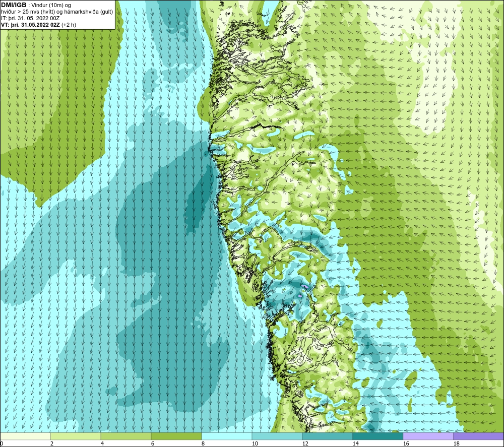
Task: Click the 'Vindur (10m) og' title text
Action: point(51,6)
